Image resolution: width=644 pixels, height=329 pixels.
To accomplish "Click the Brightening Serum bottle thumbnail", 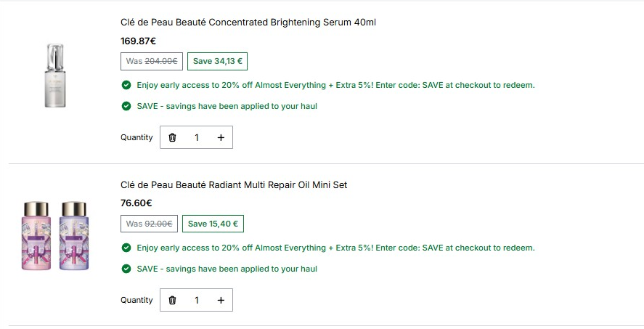I will [x=55, y=76].
